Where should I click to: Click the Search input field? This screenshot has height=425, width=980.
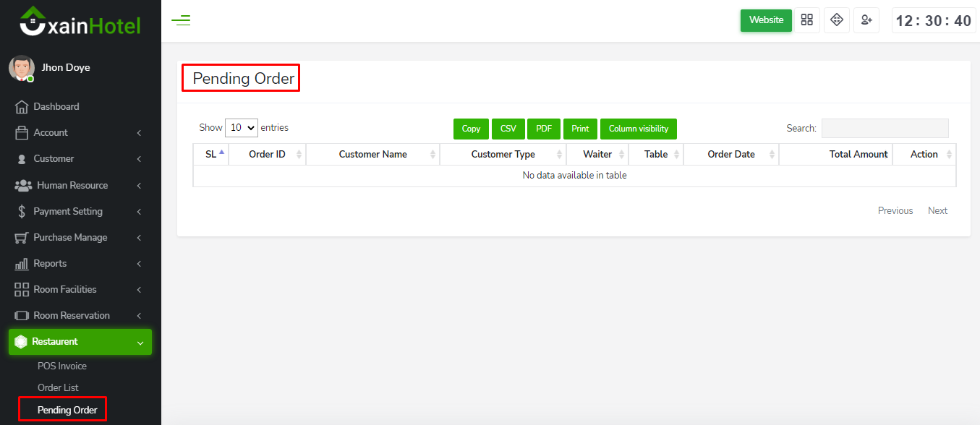[x=885, y=128]
